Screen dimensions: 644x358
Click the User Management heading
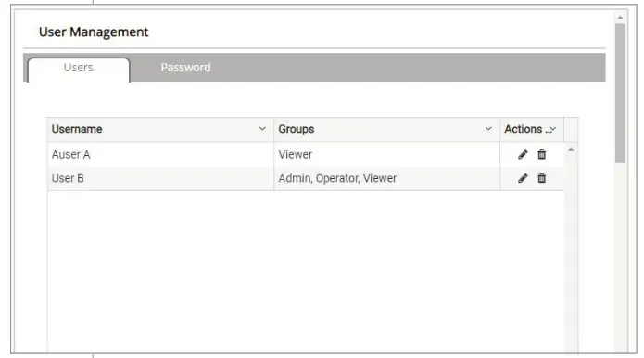pyautogui.click(x=94, y=32)
